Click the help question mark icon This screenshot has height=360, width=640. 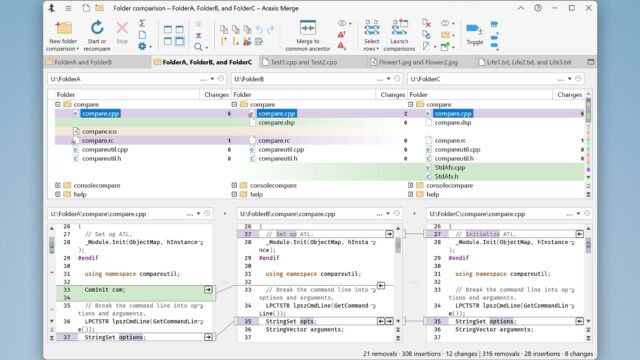538,8
